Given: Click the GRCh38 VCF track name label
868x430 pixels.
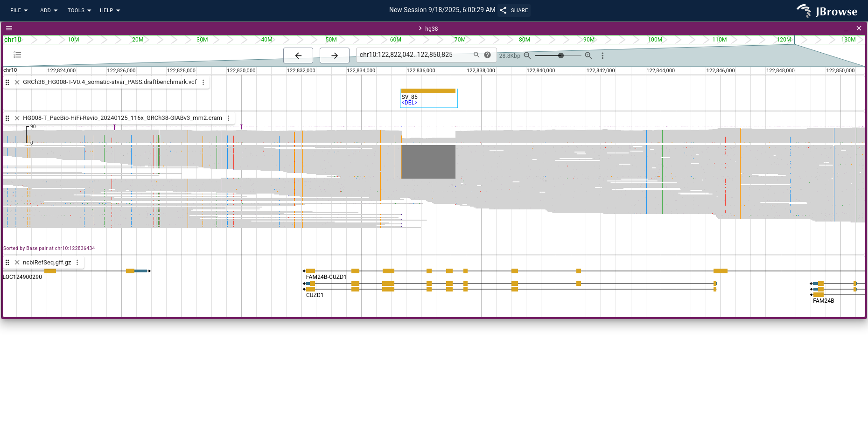Looking at the screenshot, I should 110,82.
